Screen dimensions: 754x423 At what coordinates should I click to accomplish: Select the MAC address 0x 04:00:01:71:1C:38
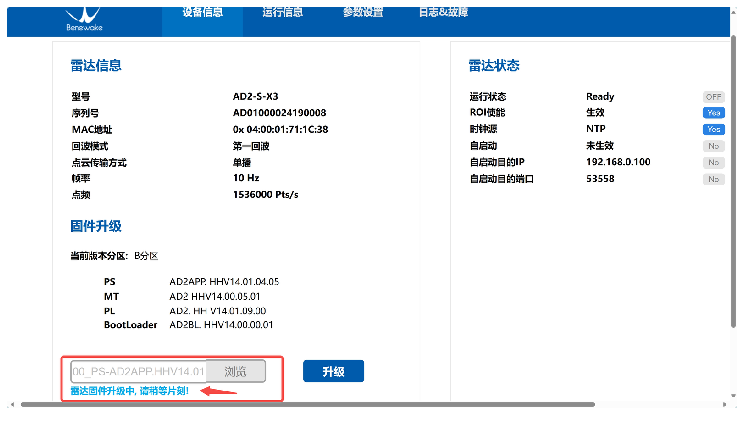280,129
